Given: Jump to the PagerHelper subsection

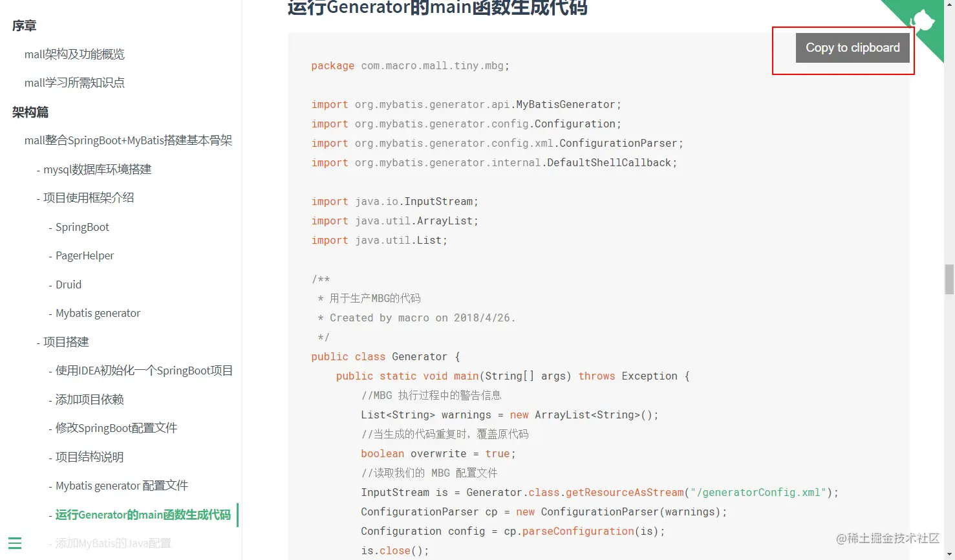Looking at the screenshot, I should pos(85,255).
